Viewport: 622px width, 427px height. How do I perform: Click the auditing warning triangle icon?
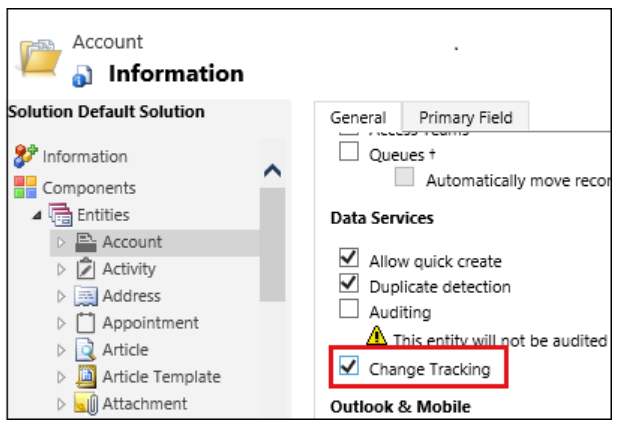pyautogui.click(x=376, y=336)
